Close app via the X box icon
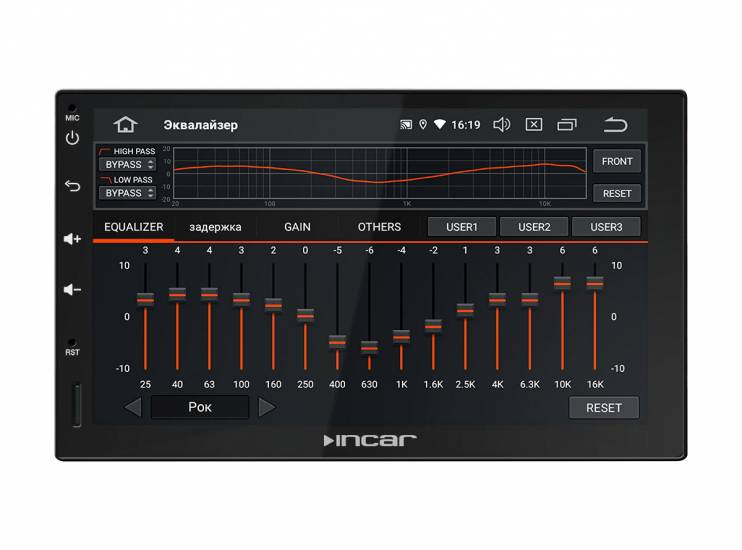The height and width of the screenshot is (550, 742). point(534,124)
